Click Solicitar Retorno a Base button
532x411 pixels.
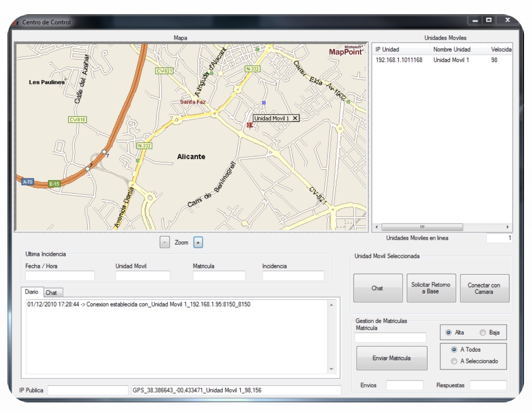pyautogui.click(x=431, y=288)
